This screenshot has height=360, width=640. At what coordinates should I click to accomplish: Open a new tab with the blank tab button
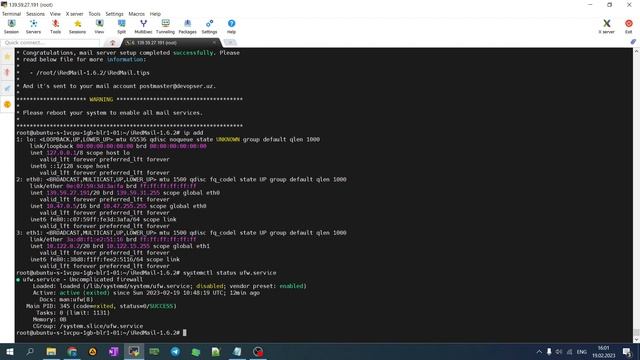230,42
